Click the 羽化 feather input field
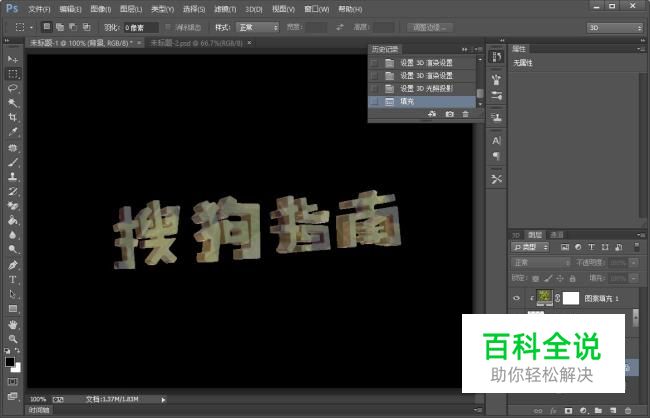 pos(141,28)
